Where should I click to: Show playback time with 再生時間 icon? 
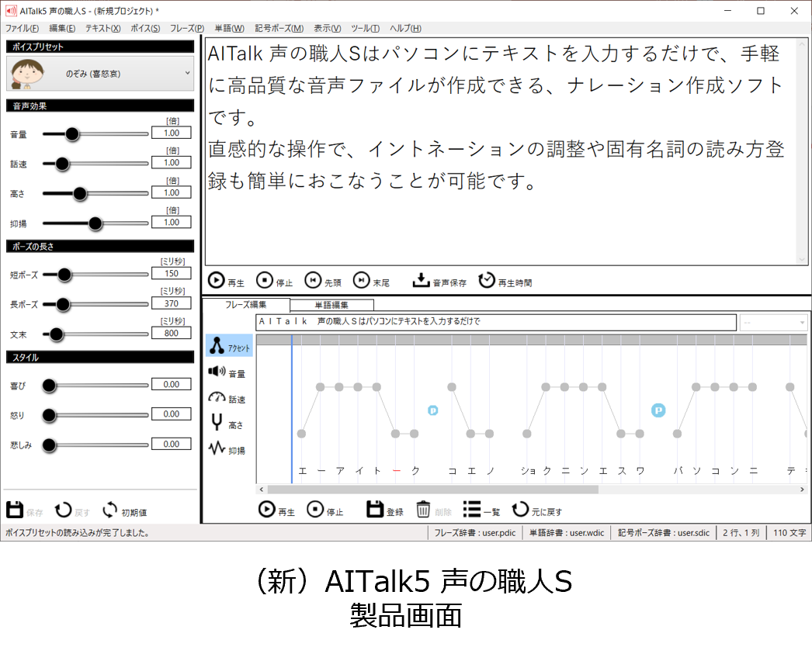coord(486,280)
